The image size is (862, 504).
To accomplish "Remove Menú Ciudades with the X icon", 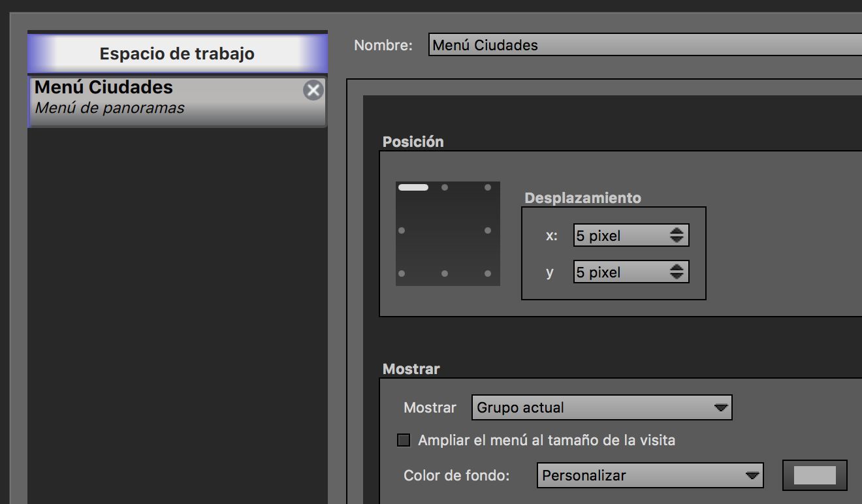I will (x=313, y=90).
